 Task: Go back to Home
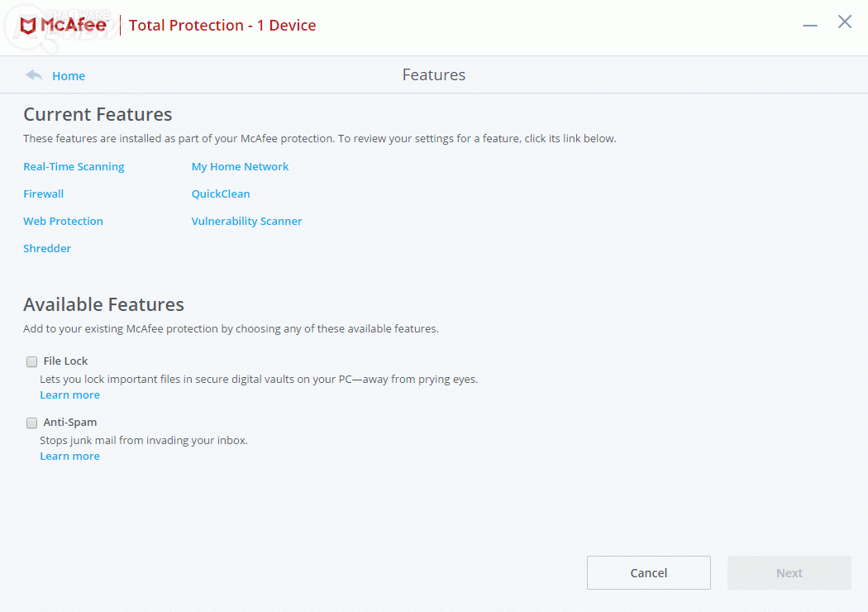[69, 76]
